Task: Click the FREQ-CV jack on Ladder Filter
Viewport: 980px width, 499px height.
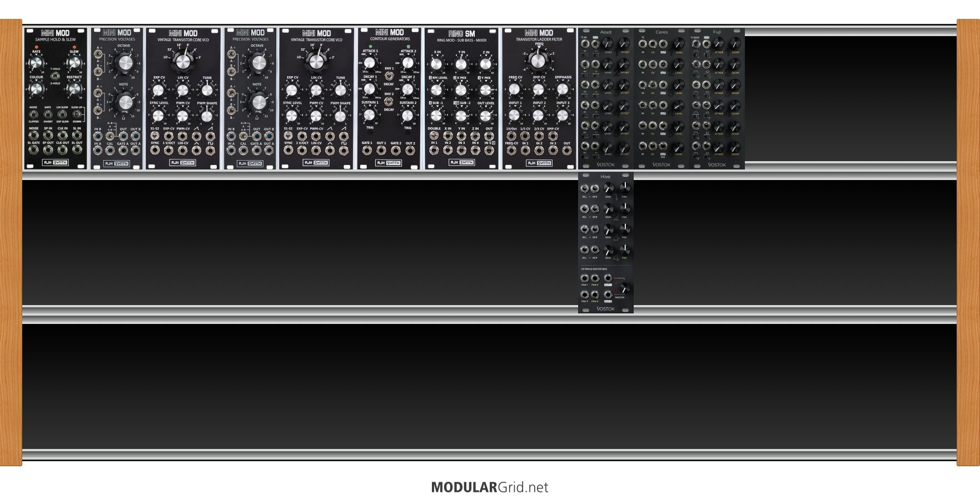Action: coord(511,150)
